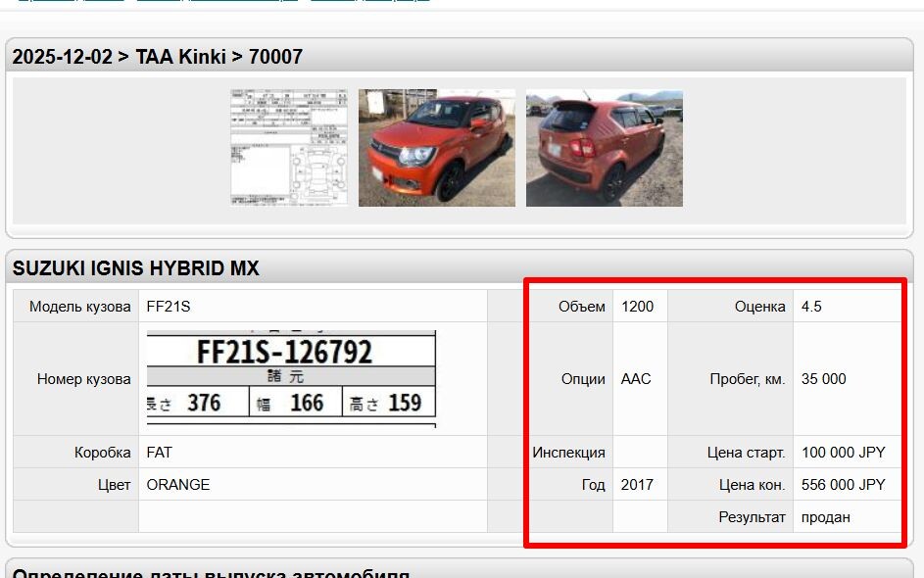The height and width of the screenshot is (578, 924).
Task: Select the transmission value 'FAT'
Action: click(x=159, y=453)
